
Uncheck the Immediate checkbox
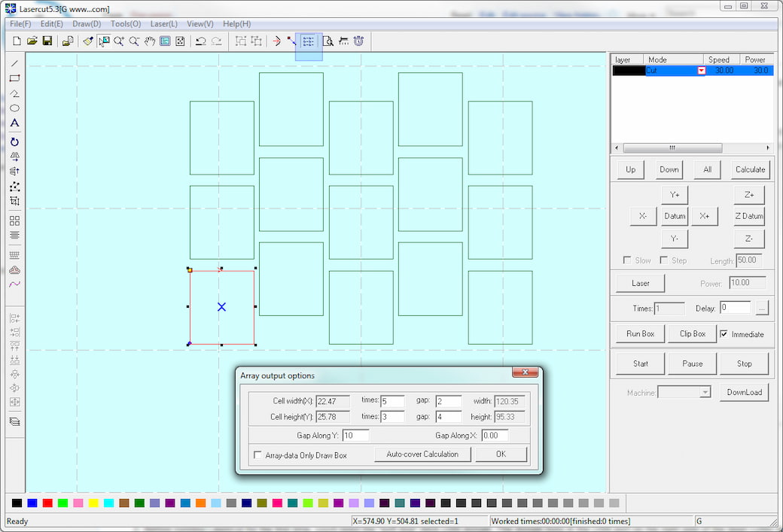coord(724,334)
